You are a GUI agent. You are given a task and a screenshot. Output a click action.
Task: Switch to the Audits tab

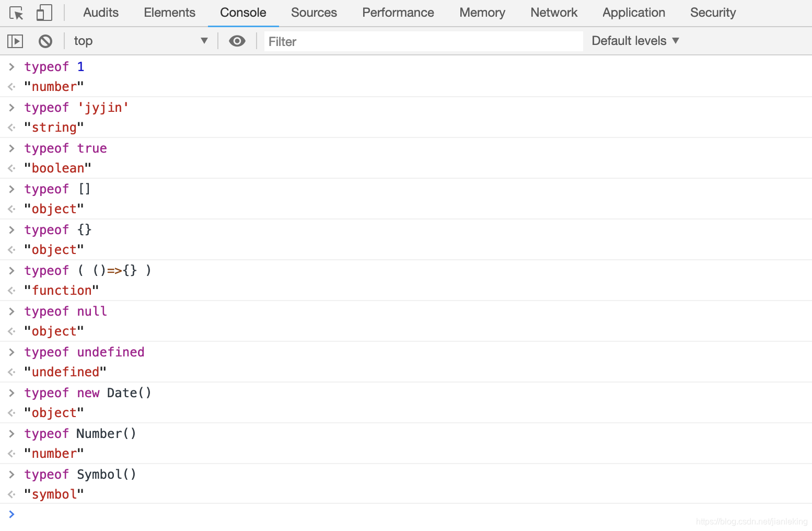[x=101, y=13]
